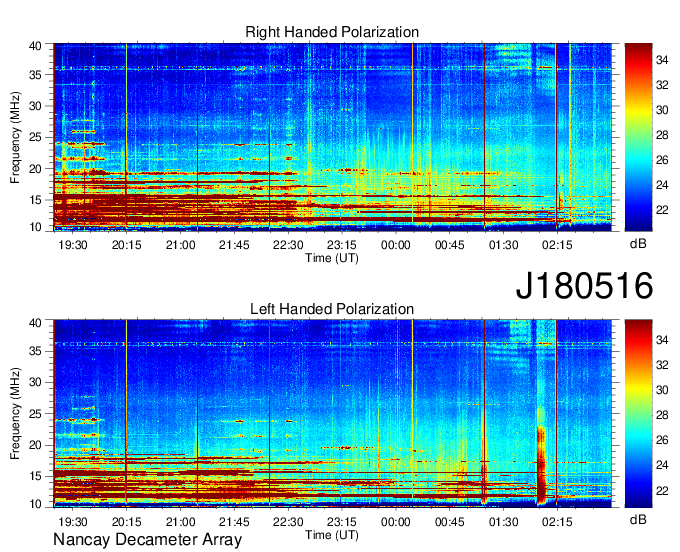Click the 34 value on Right Handed color bar
This screenshot has width=680, height=552.
coord(662,60)
